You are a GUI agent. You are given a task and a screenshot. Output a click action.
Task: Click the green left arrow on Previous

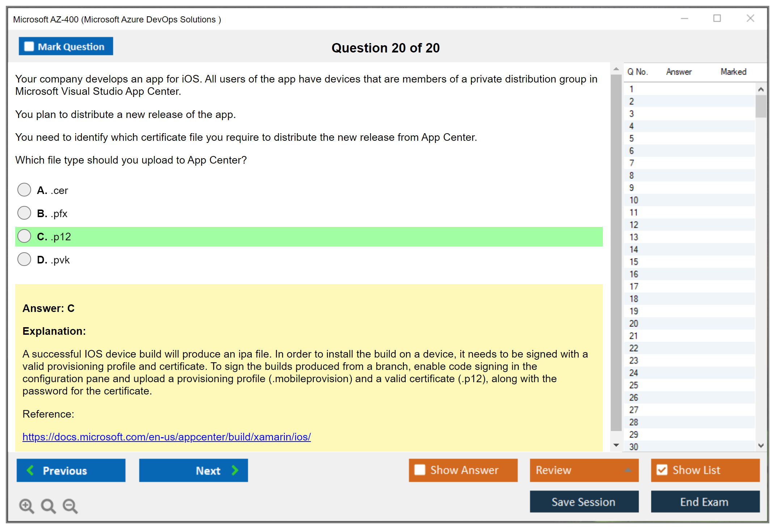coord(30,470)
